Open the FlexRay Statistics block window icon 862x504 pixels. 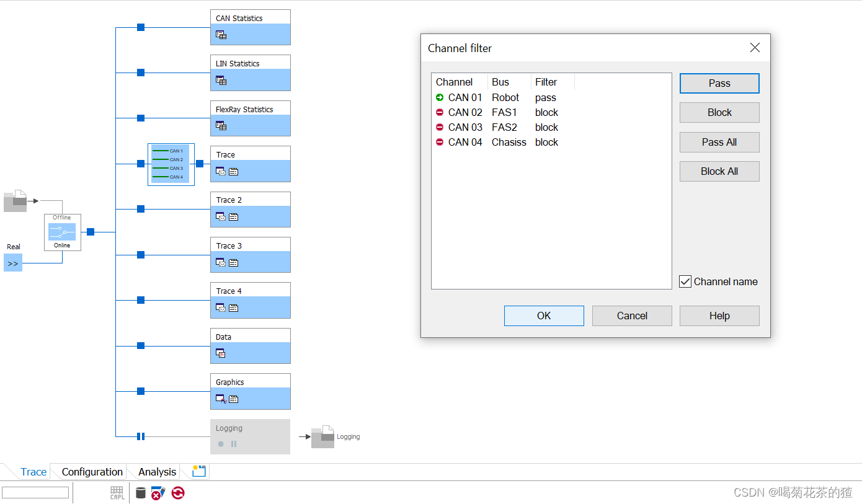click(x=221, y=126)
